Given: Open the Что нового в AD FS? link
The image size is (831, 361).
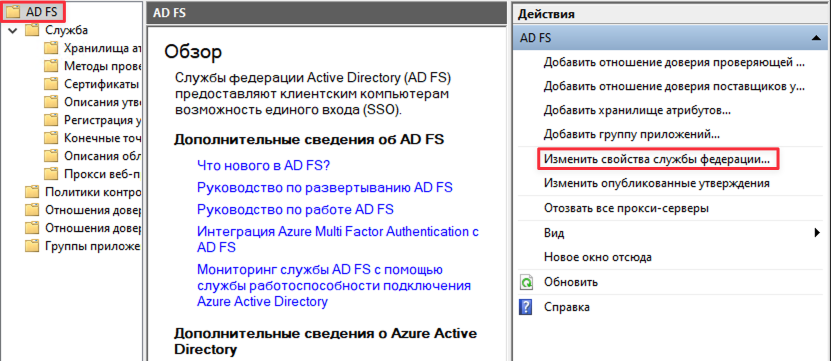Looking at the screenshot, I should [263, 165].
